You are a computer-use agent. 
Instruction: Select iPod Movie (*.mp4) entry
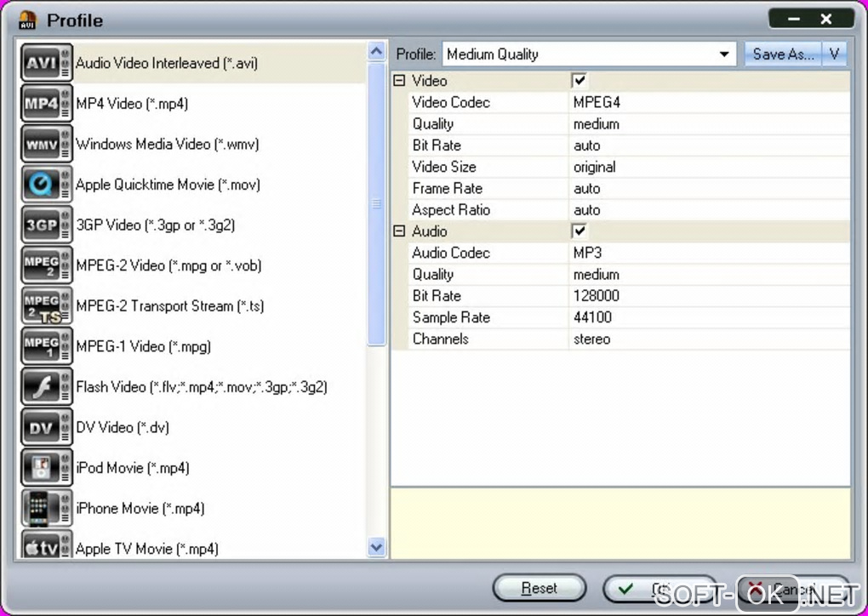click(192, 467)
